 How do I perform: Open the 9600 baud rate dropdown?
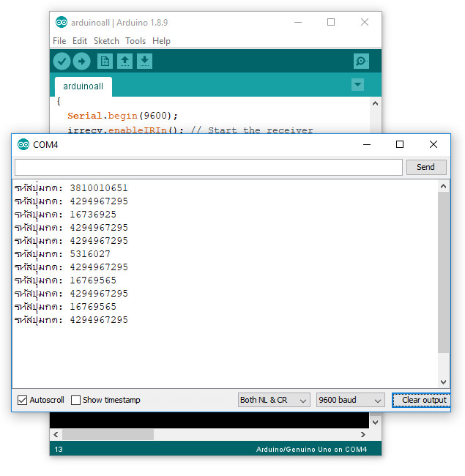350,400
